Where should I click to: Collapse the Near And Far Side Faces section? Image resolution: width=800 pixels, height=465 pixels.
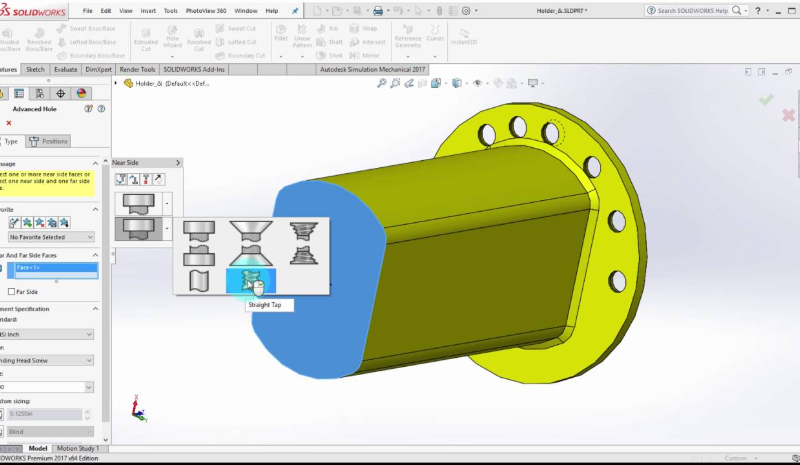coord(97,254)
